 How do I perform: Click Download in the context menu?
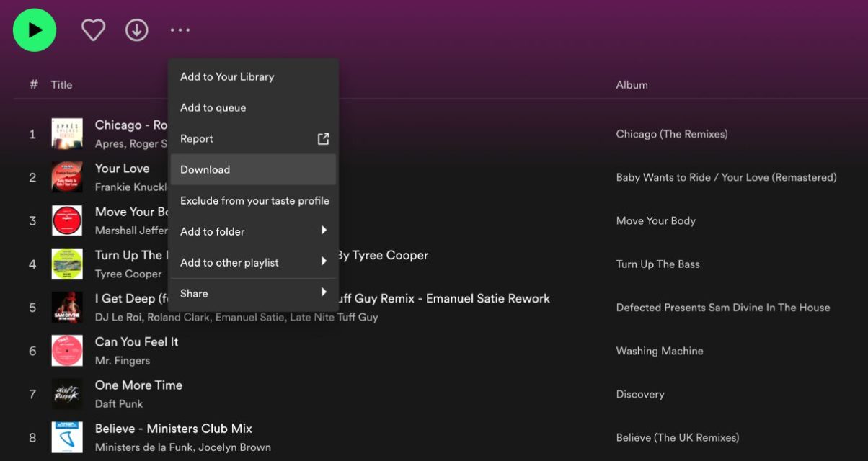coord(205,170)
